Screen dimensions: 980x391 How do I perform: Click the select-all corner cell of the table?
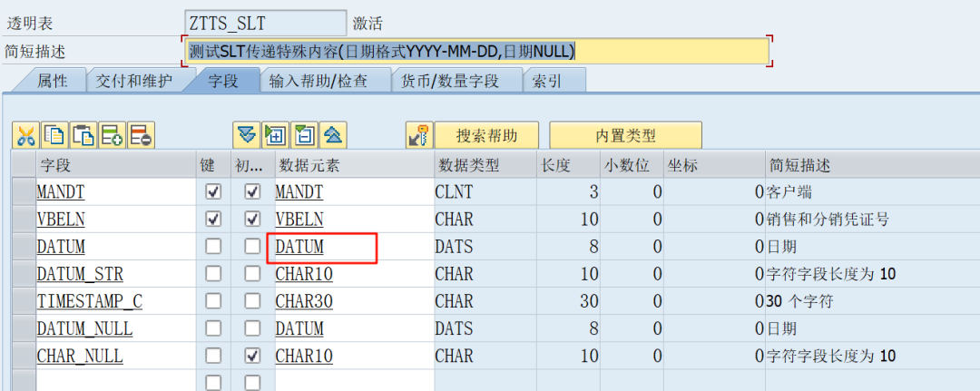[24, 165]
